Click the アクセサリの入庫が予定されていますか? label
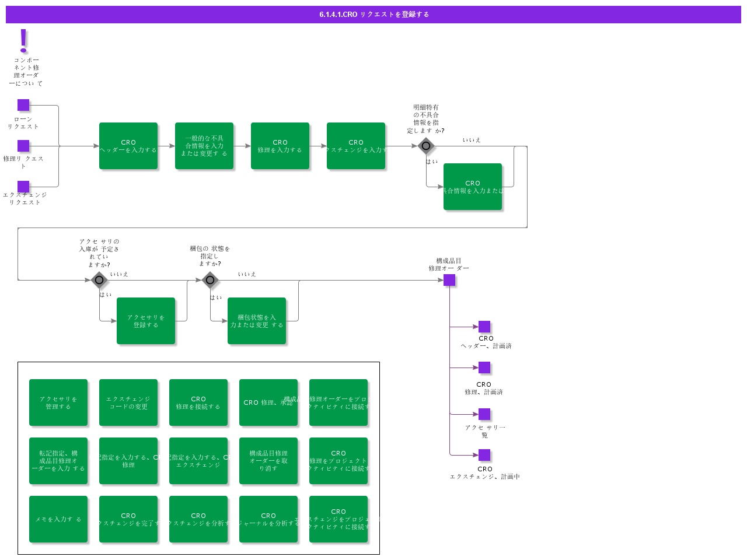Screen dimensions: 747x560 click(x=99, y=253)
